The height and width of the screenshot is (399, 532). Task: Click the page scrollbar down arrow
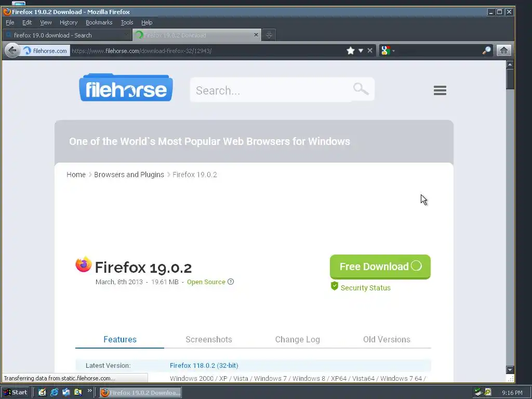click(x=510, y=369)
